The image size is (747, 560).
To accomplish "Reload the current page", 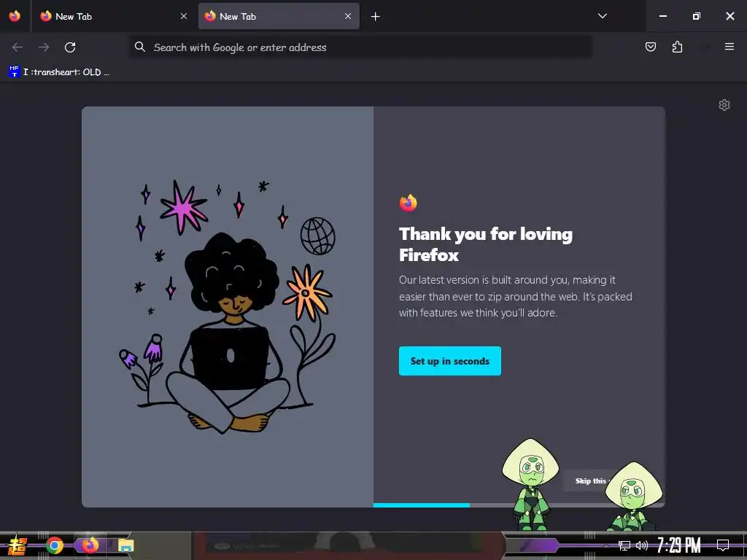I will tap(70, 47).
